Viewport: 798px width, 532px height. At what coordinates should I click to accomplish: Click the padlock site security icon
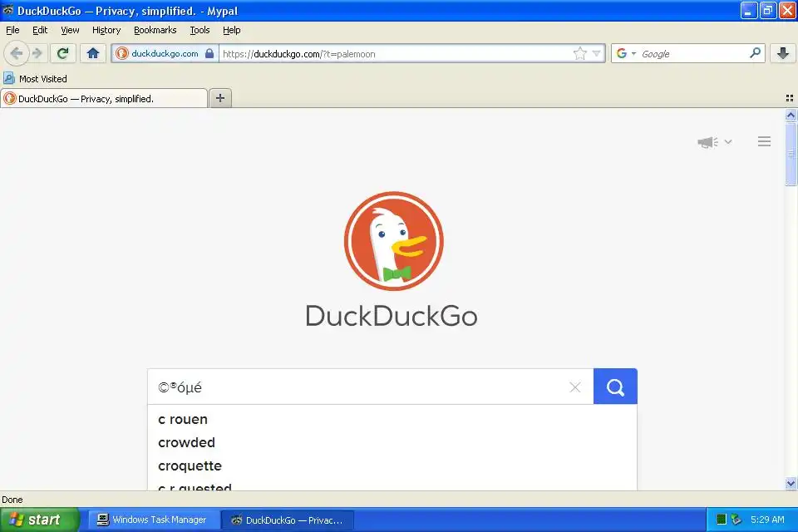(209, 53)
